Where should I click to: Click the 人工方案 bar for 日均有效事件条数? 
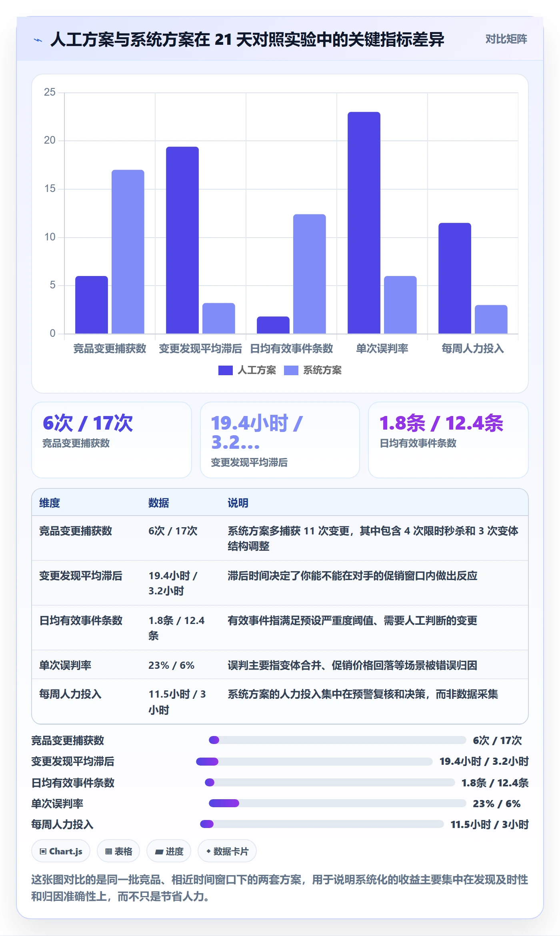click(273, 325)
